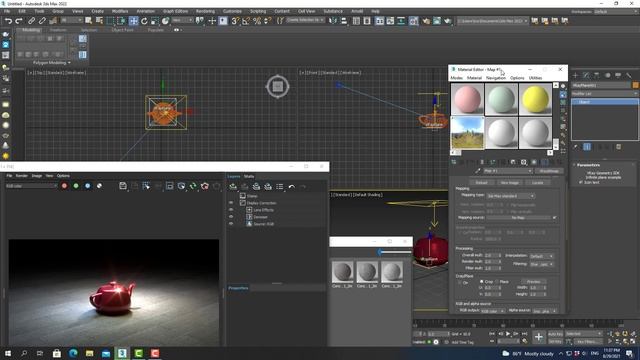Click the undo arrow in Layers panel

point(291,187)
